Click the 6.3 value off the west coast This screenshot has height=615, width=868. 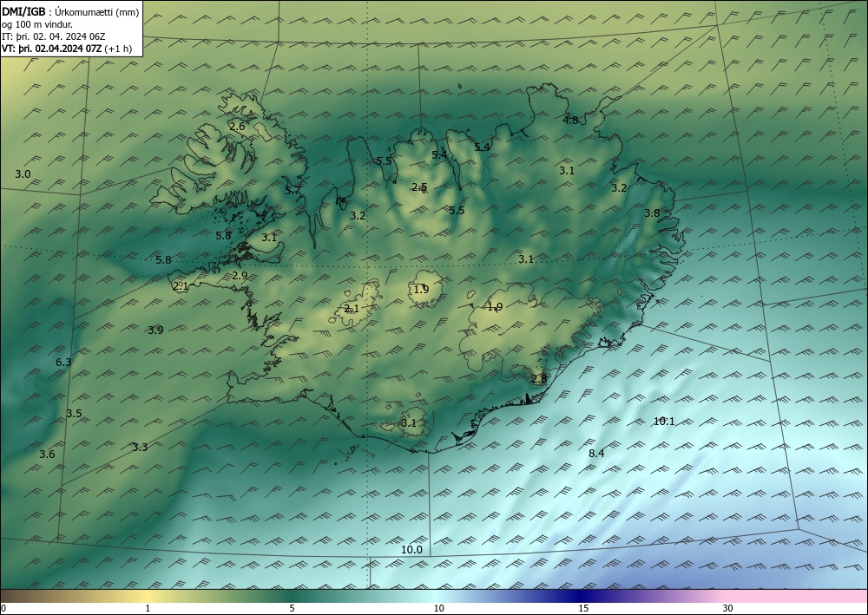(63, 363)
